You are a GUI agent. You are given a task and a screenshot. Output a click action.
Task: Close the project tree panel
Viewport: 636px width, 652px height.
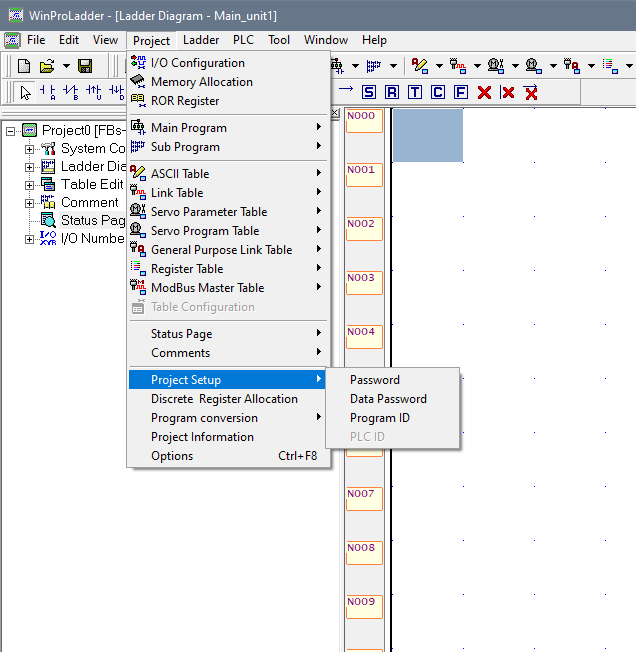[x=335, y=113]
